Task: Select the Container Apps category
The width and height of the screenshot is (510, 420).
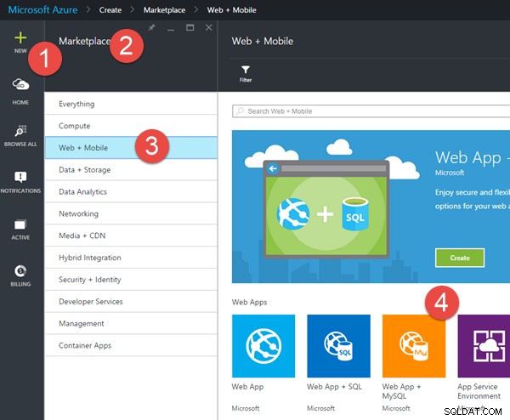Action: [131, 345]
